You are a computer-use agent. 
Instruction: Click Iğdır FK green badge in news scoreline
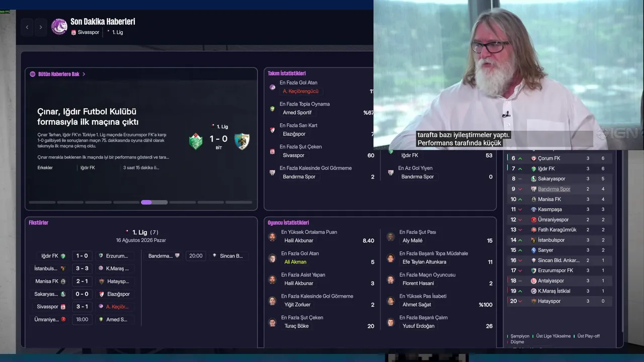pyautogui.click(x=196, y=142)
